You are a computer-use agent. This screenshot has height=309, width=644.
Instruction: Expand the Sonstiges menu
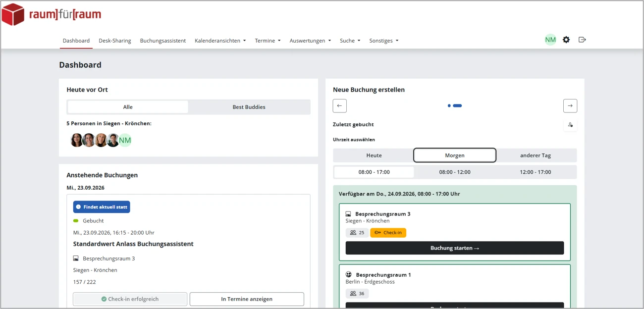pyautogui.click(x=384, y=41)
